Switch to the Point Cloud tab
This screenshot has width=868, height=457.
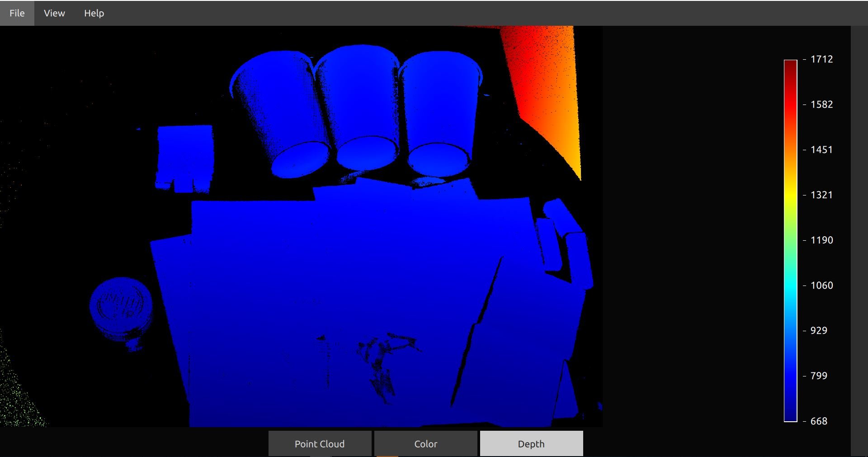coord(320,444)
